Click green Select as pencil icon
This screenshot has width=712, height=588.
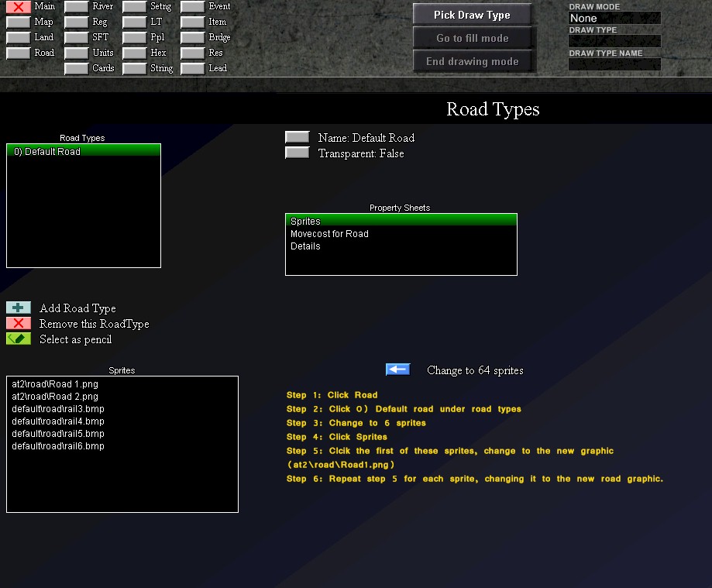click(19, 339)
